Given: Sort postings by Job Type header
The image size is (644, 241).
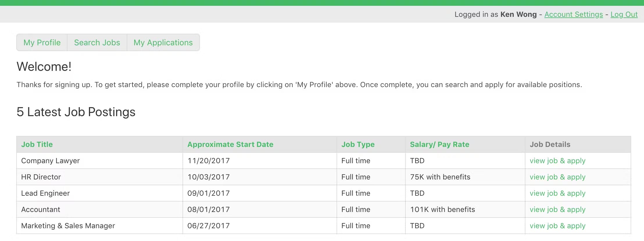Looking at the screenshot, I should coord(358,144).
